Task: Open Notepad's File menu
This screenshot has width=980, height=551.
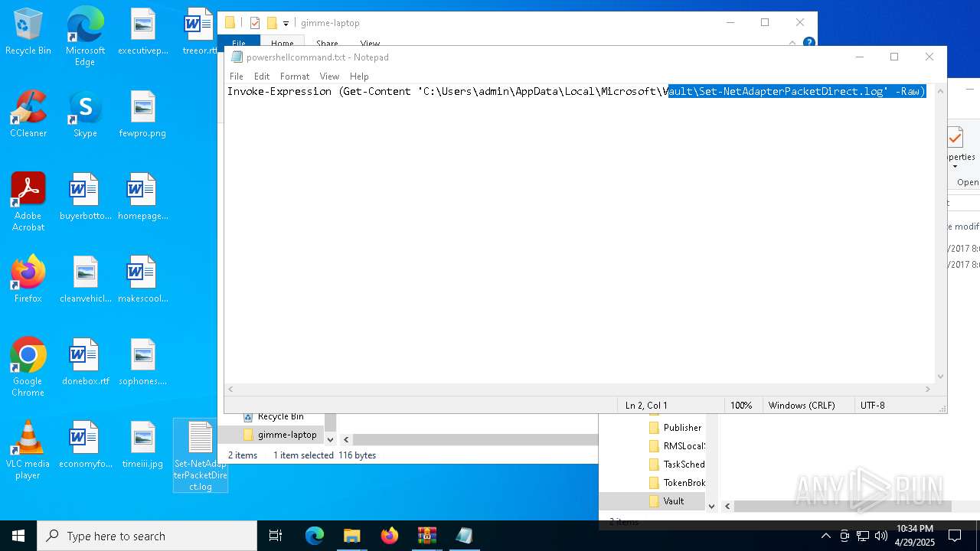Action: [x=237, y=77]
